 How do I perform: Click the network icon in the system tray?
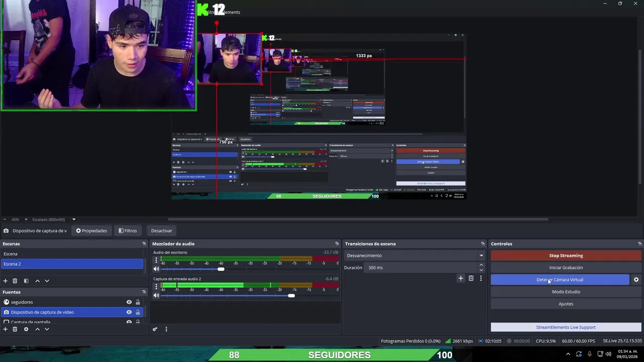[600, 354]
